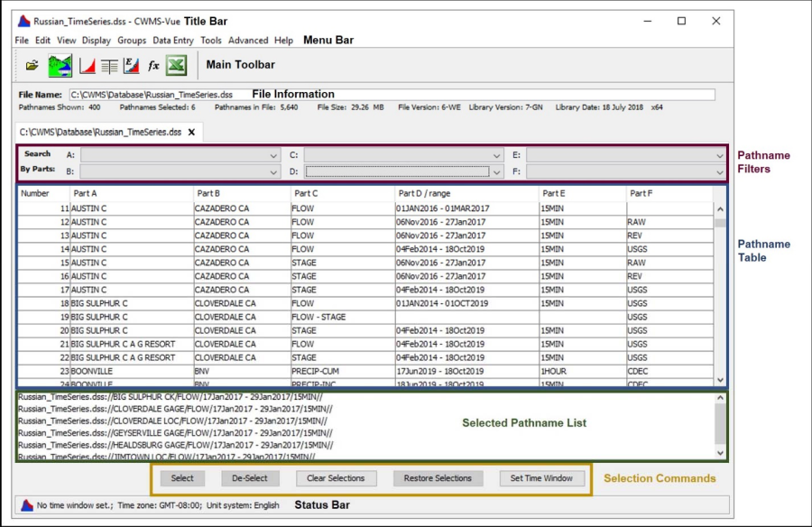
Task: Click the fx math functions icon
Action: (x=153, y=64)
